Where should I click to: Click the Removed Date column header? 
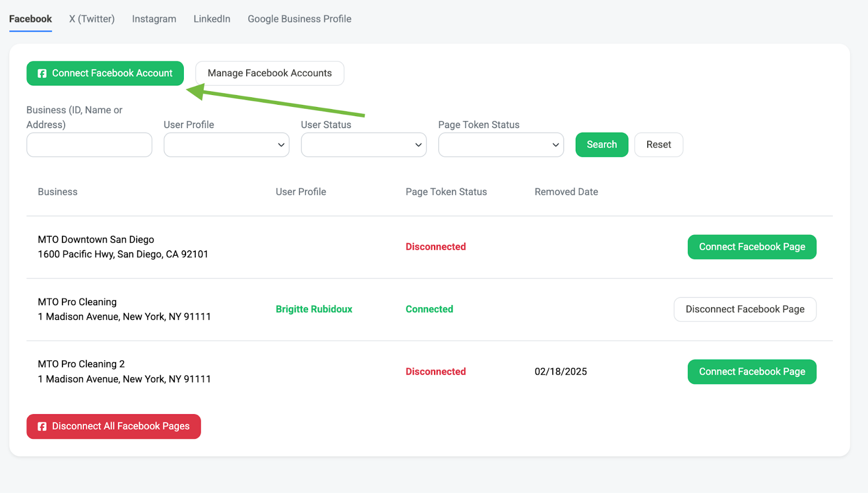pos(566,192)
